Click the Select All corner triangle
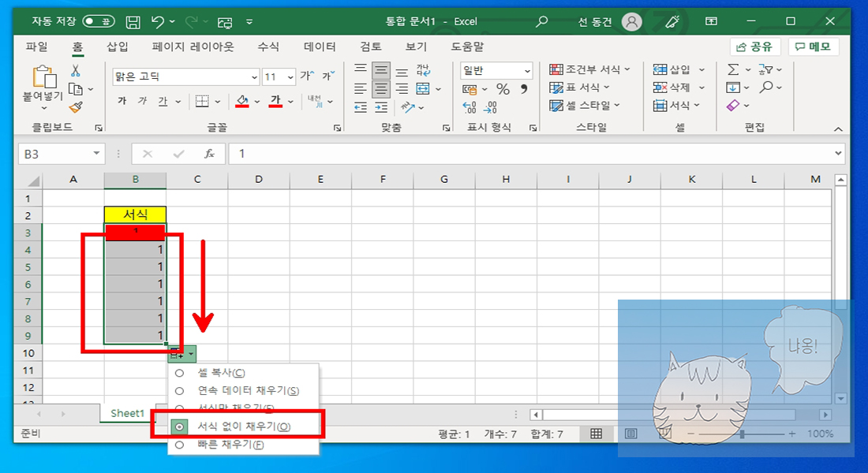Image resolution: width=868 pixels, height=473 pixels. (x=34, y=181)
